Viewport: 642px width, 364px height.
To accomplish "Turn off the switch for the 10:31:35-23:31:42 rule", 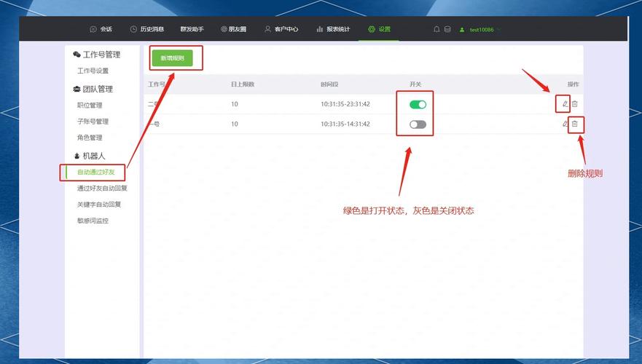I will tap(418, 105).
